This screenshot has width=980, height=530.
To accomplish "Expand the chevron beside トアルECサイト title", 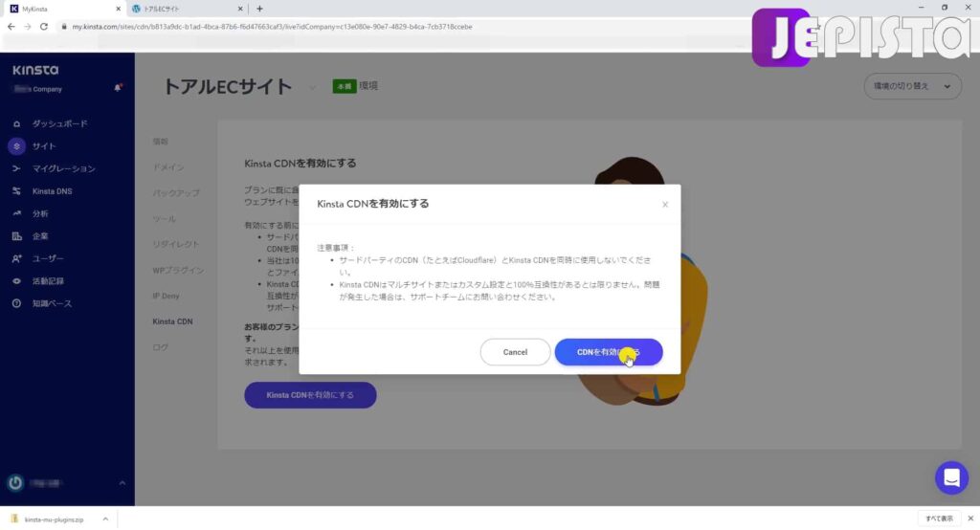I will click(313, 87).
